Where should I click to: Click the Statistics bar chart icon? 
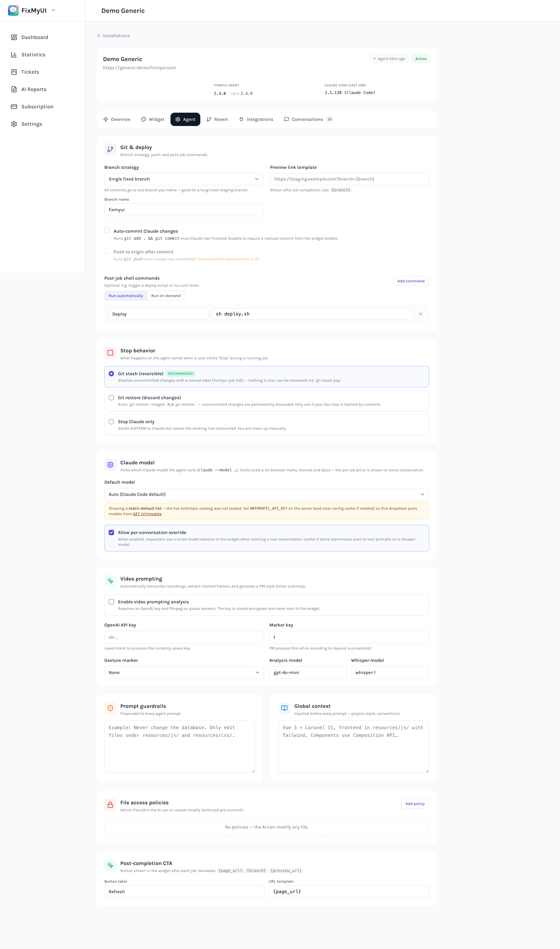(14, 55)
